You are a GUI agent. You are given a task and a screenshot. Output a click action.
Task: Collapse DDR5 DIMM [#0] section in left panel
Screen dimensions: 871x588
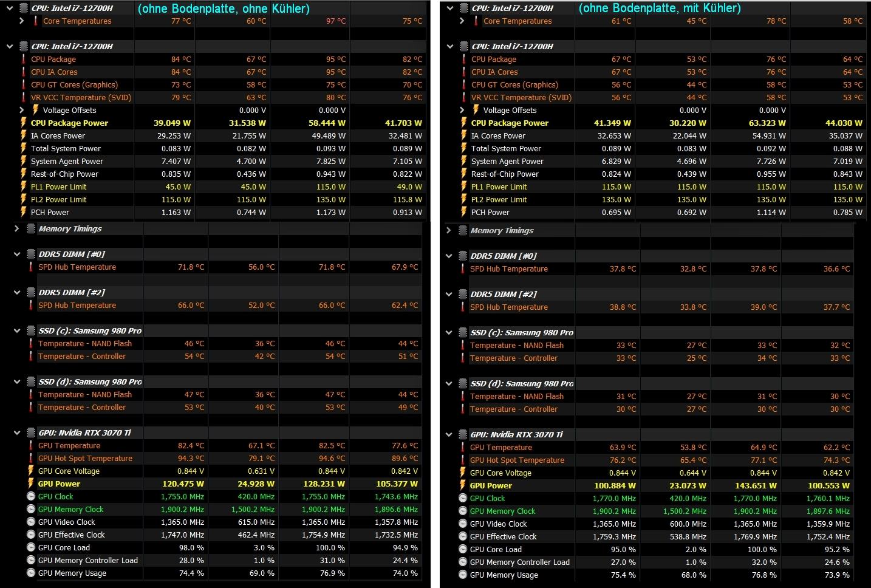click(x=17, y=255)
